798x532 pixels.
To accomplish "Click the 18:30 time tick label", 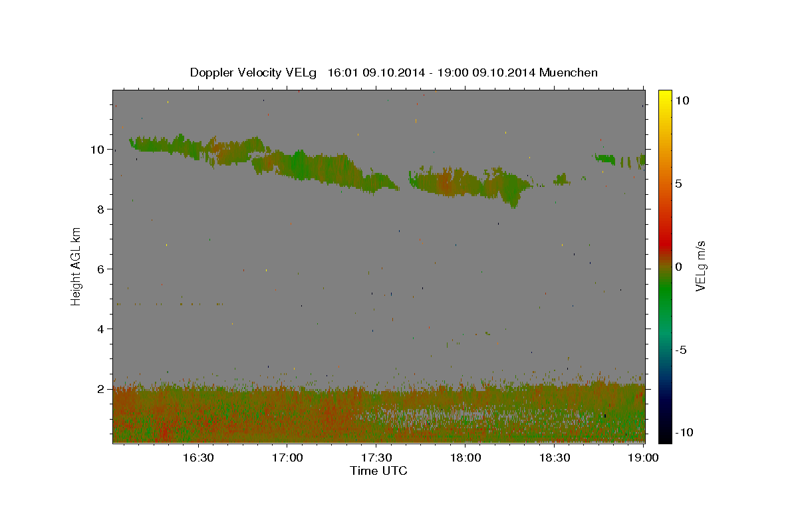I will pos(555,458).
